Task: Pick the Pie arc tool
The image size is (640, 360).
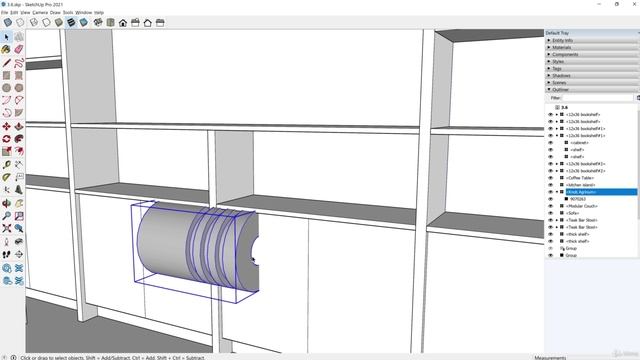Action: pos(19,113)
